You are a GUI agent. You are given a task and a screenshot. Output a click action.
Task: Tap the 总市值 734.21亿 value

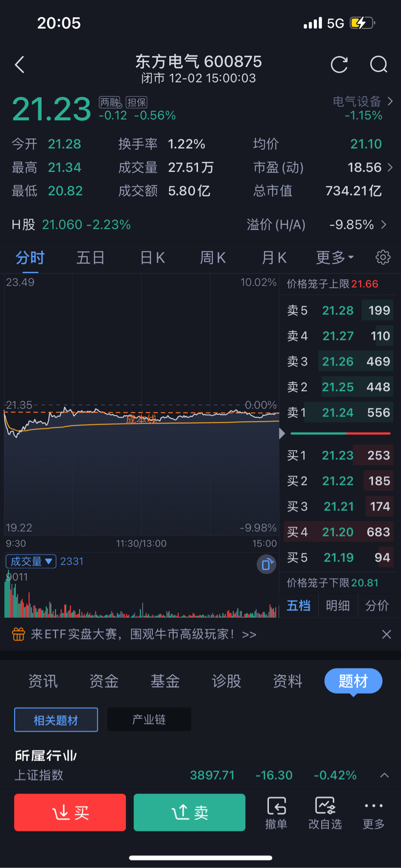pyautogui.click(x=353, y=191)
